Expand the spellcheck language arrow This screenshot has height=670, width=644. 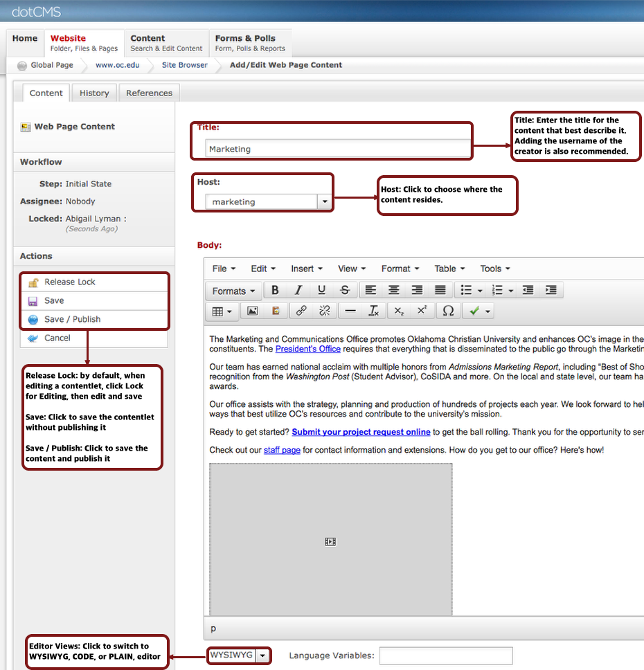pos(488,311)
